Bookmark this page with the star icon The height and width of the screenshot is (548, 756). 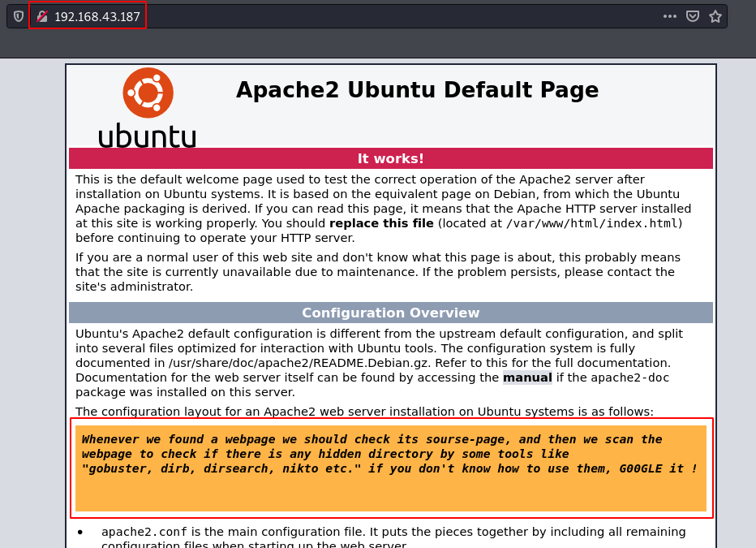click(x=715, y=16)
